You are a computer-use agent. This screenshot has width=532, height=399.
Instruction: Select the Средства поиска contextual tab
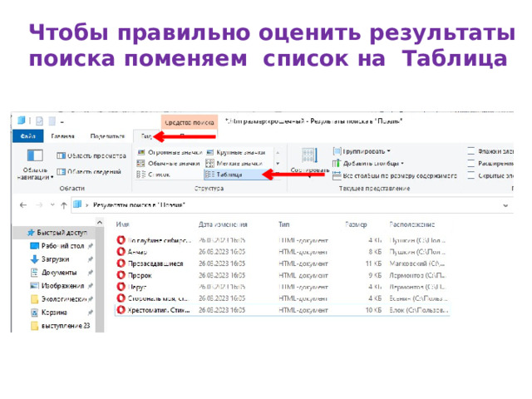tap(190, 122)
